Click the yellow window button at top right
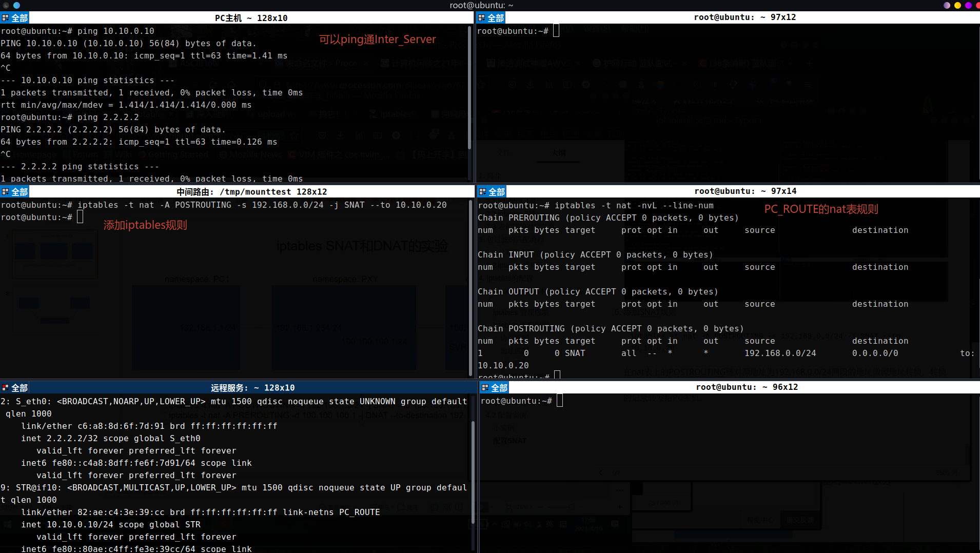 tap(957, 5)
